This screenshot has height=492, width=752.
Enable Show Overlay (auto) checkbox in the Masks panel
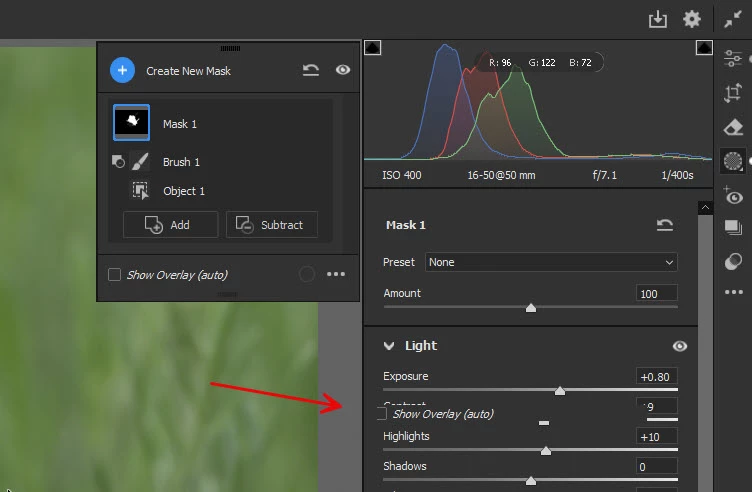point(114,275)
